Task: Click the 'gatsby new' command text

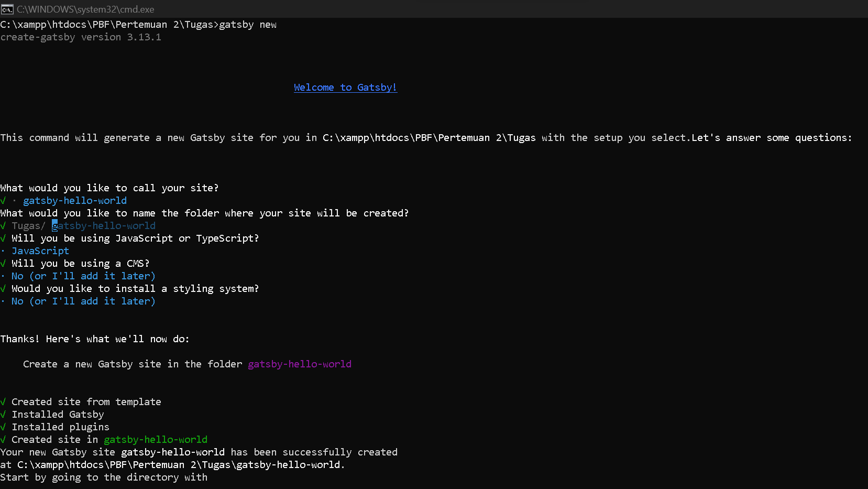Action: tap(248, 25)
